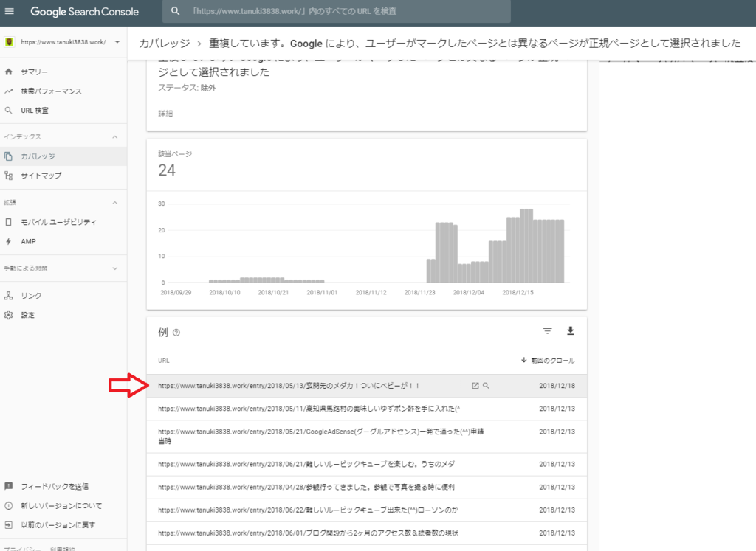This screenshot has height=551, width=756.
Task: Click the sitemap tree icon
Action: click(8, 176)
